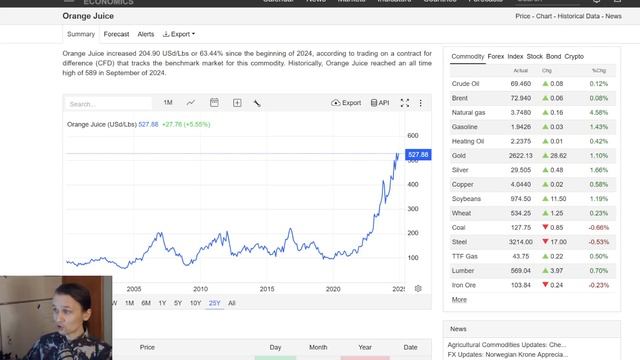Open the Soybeans commodity link
Viewport: 640px width, 360px height.
click(x=466, y=199)
